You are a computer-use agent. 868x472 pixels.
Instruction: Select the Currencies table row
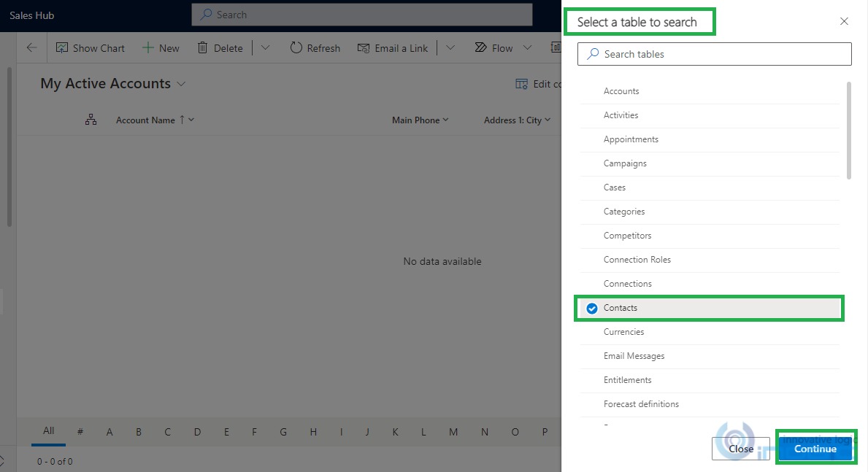(x=623, y=332)
